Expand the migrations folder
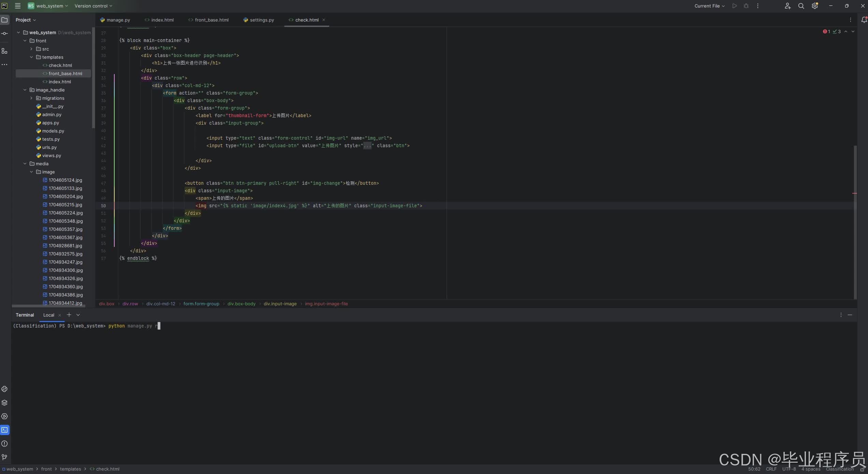The height and width of the screenshot is (474, 868). 31,98
